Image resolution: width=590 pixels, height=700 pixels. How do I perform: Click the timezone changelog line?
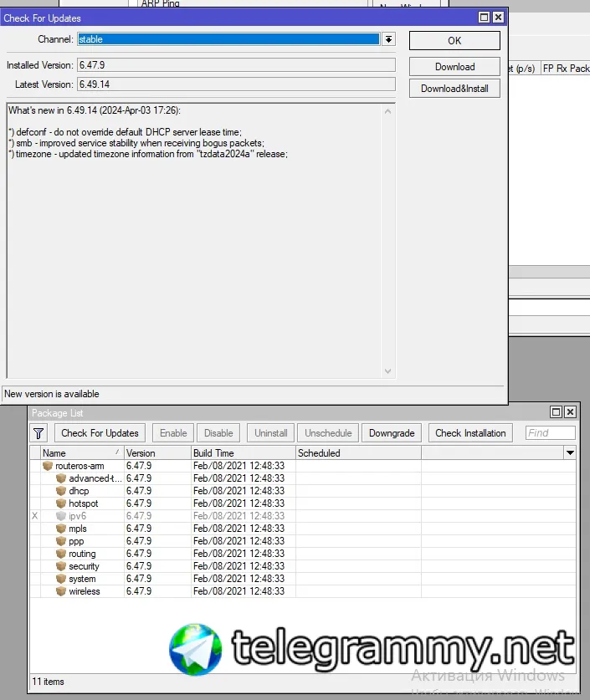148,154
